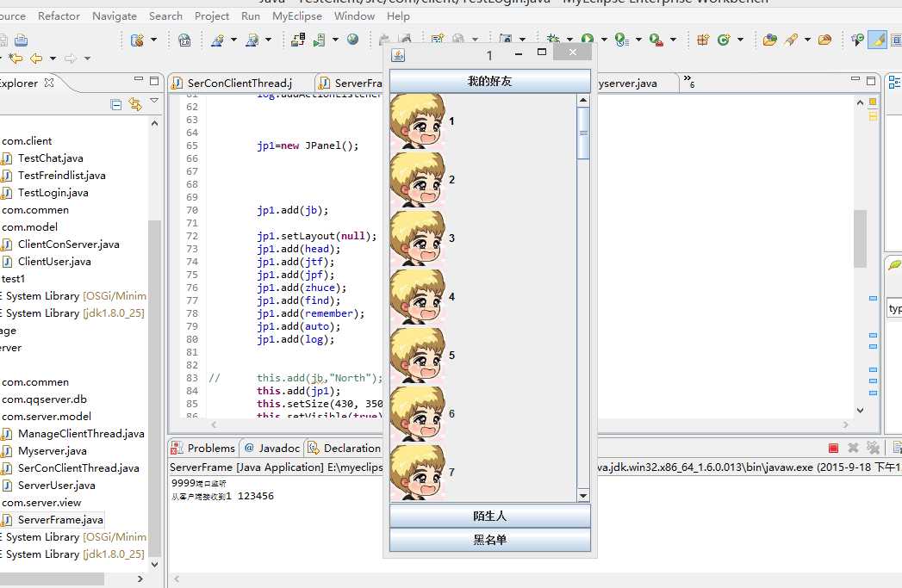
Task: Click friend list scrollbar up arrow
Action: (x=582, y=101)
